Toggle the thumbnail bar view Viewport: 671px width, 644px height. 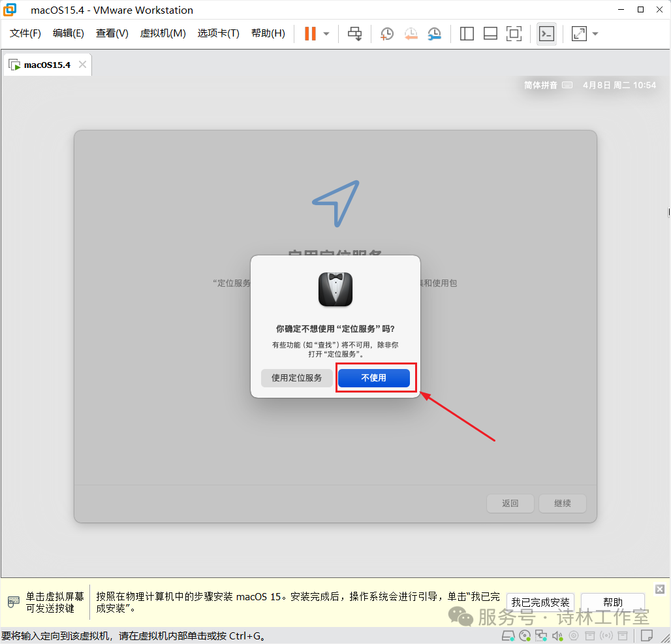(x=490, y=33)
